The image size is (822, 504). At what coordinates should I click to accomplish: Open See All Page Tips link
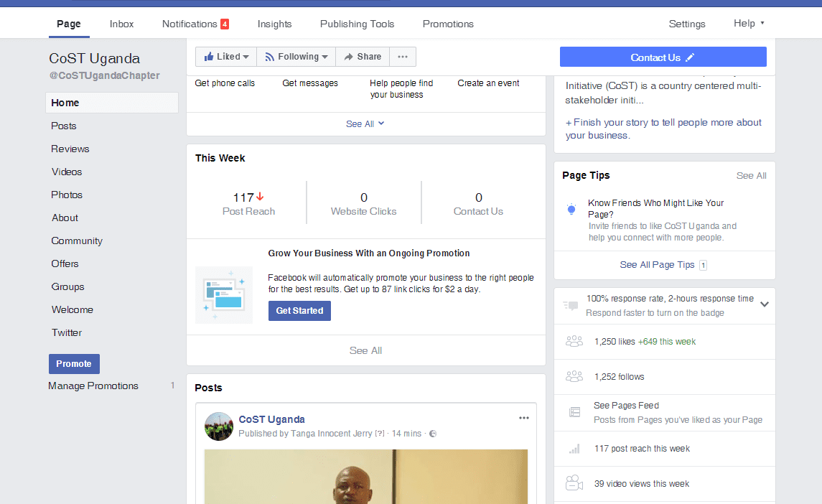657,265
